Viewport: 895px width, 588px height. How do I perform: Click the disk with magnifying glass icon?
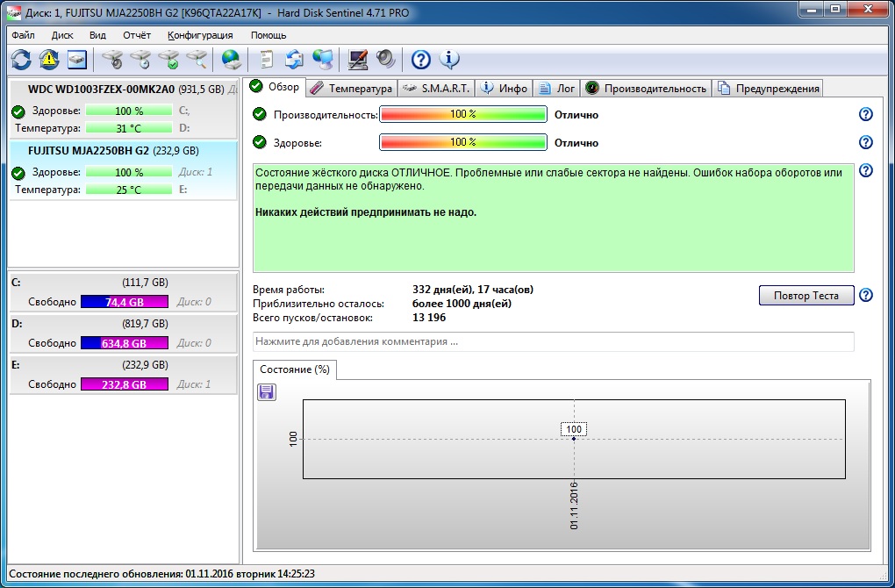point(197,60)
